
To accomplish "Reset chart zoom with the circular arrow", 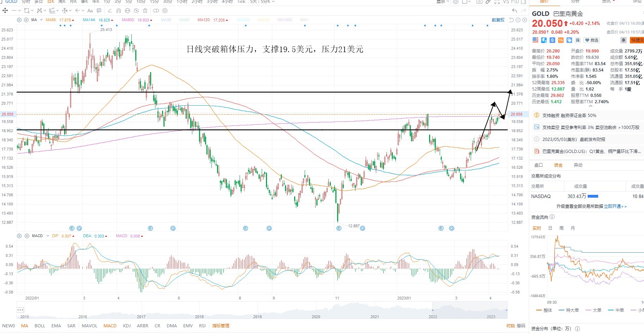I will click(x=512, y=20).
